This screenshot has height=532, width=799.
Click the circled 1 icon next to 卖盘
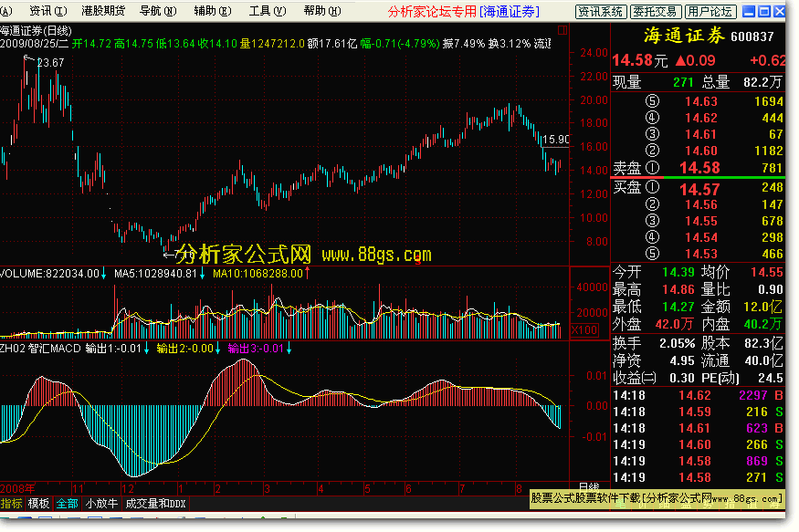(x=652, y=168)
